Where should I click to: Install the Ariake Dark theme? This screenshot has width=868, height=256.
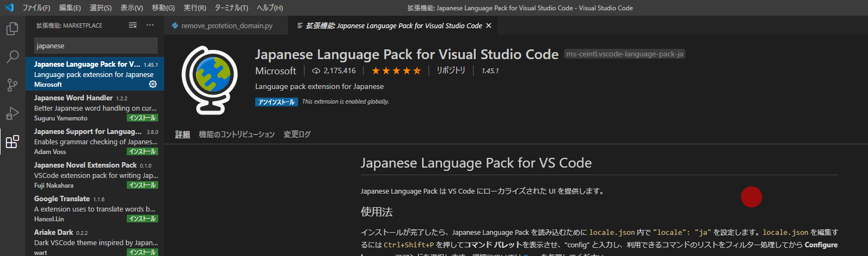click(142, 252)
